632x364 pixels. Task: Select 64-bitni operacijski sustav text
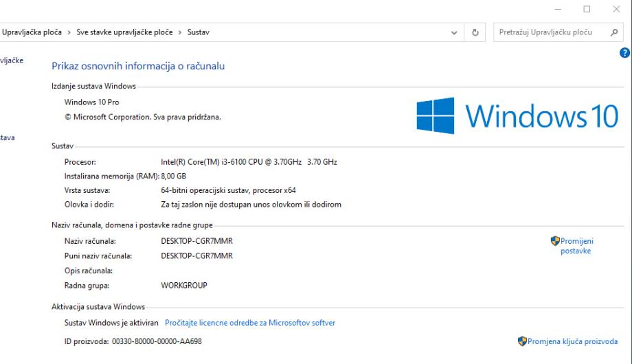coord(228,190)
